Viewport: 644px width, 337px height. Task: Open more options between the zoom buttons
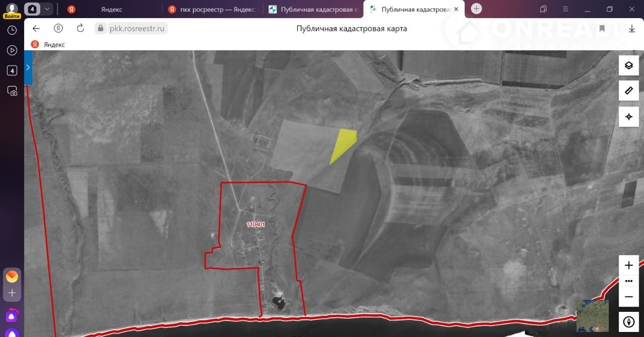point(628,281)
